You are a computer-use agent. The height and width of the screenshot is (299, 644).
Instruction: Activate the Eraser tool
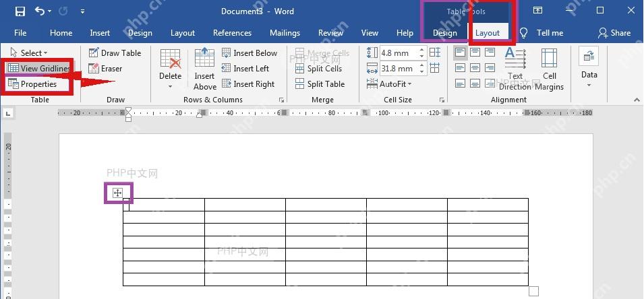[x=106, y=69]
